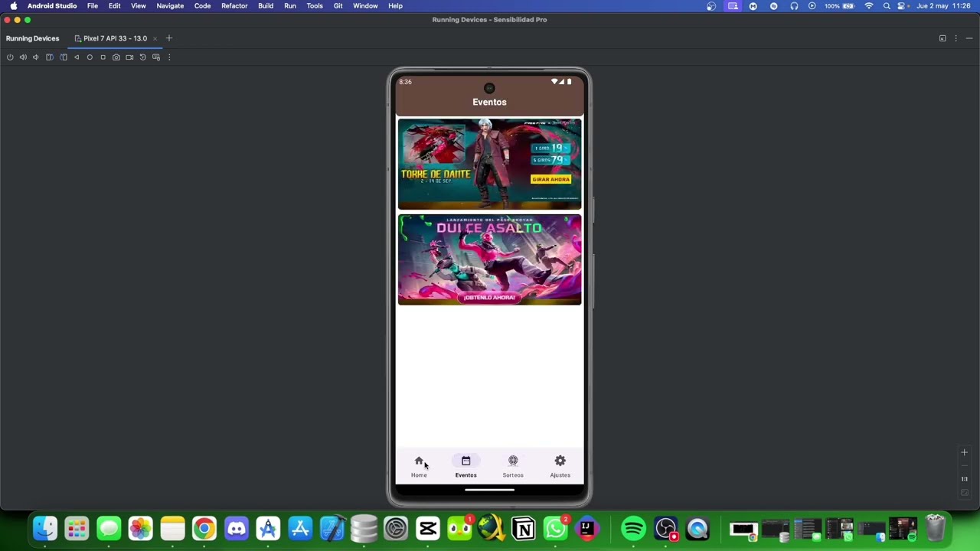The height and width of the screenshot is (551, 980).
Task: Open Messages from the Dock
Action: (x=109, y=529)
